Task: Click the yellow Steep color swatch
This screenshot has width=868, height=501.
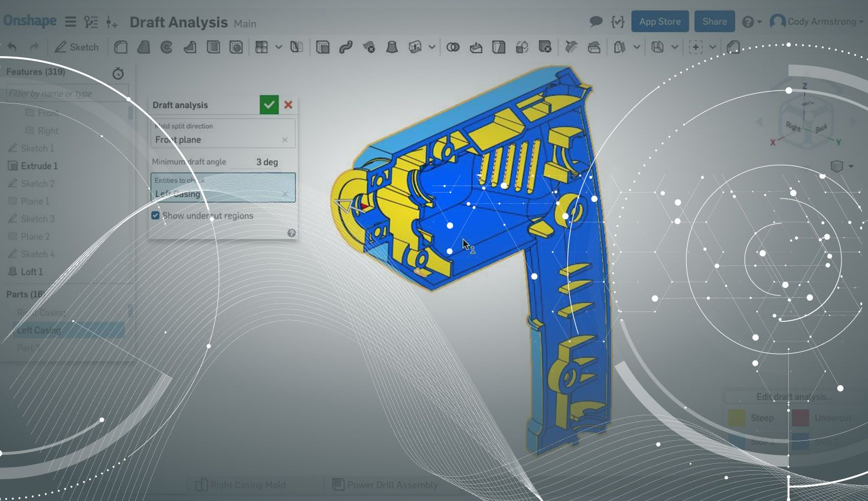Action: click(x=736, y=418)
